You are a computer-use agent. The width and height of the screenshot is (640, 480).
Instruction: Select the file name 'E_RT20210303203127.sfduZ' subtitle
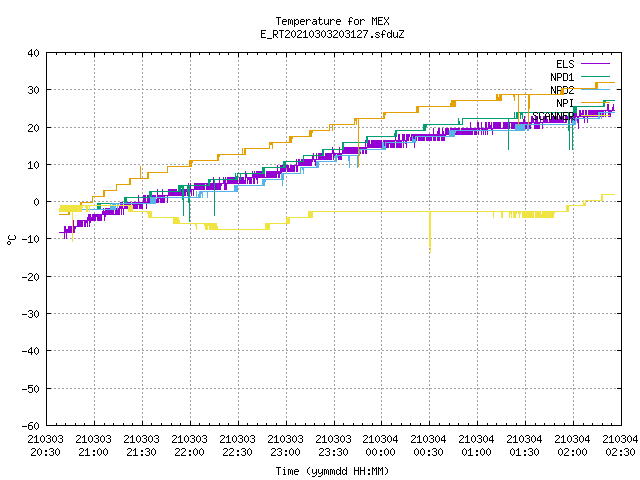tap(332, 34)
